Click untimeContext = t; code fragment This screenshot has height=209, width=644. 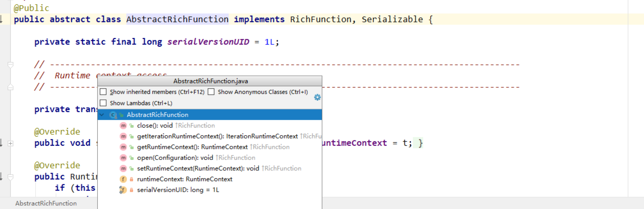point(367,143)
